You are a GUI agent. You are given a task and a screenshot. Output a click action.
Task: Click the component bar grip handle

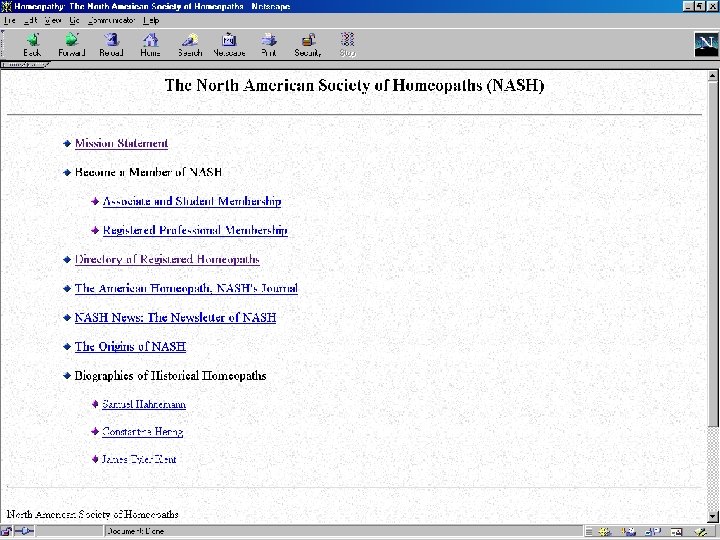tap(589, 532)
